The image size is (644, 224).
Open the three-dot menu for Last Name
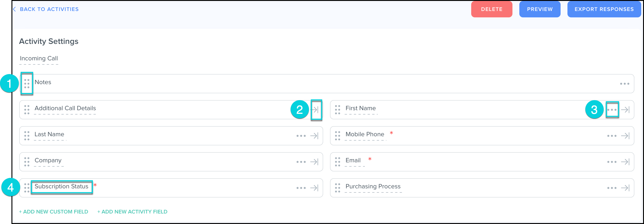(301, 136)
